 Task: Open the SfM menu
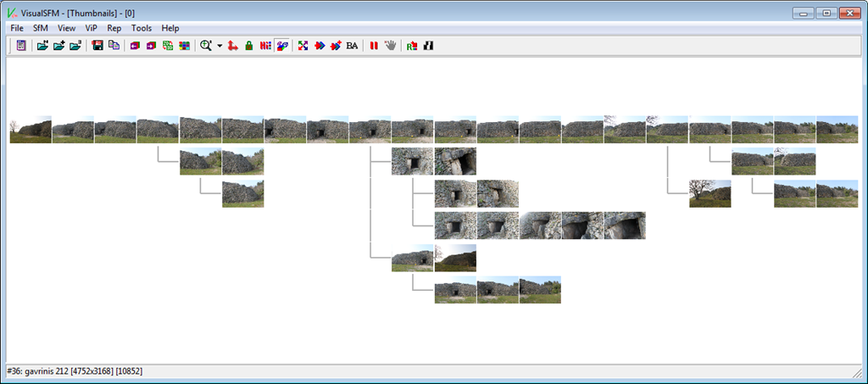coord(41,28)
